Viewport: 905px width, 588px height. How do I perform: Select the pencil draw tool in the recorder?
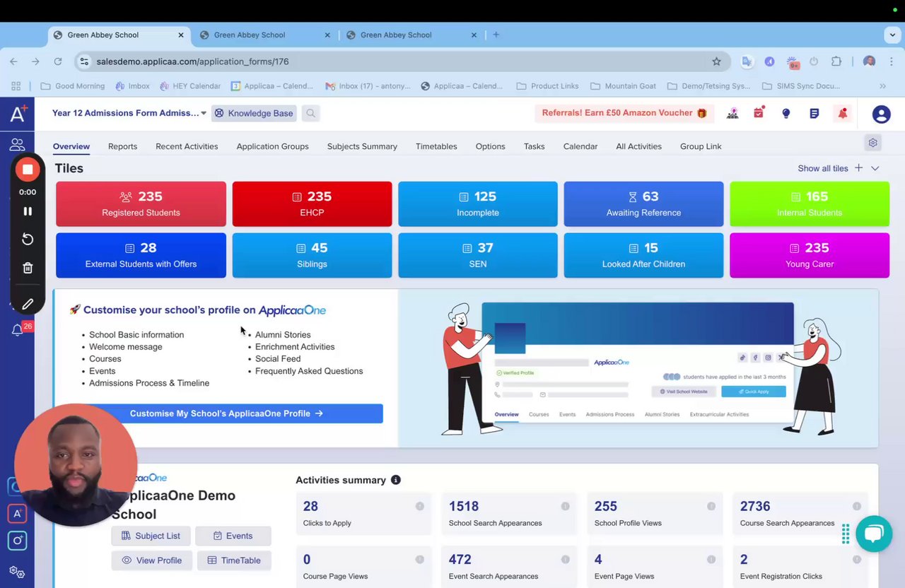click(x=28, y=304)
